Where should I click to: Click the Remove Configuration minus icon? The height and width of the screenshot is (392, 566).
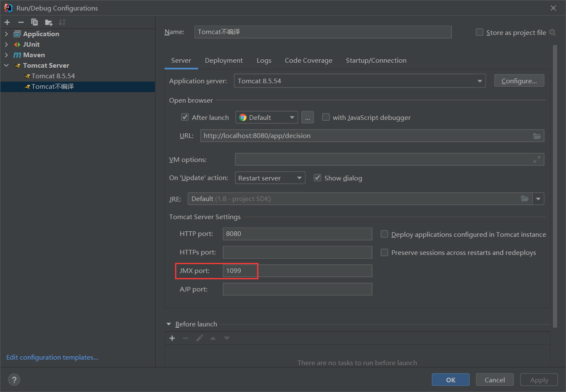[x=21, y=22]
